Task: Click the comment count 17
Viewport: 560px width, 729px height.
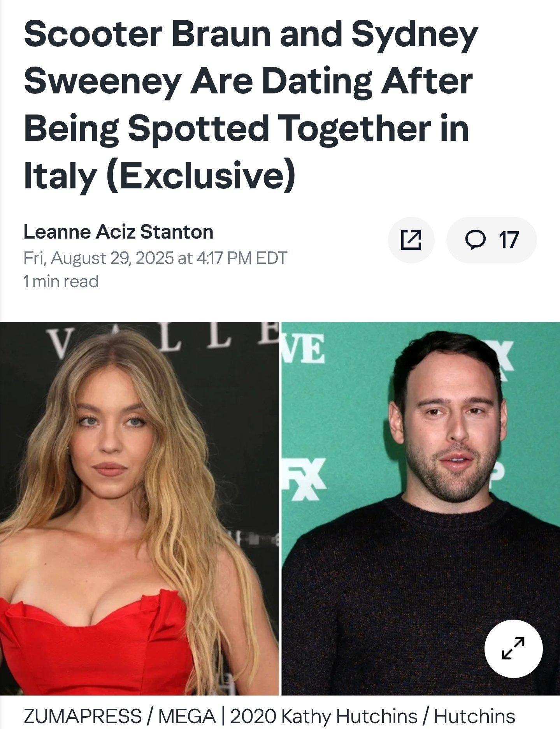Action: [508, 240]
